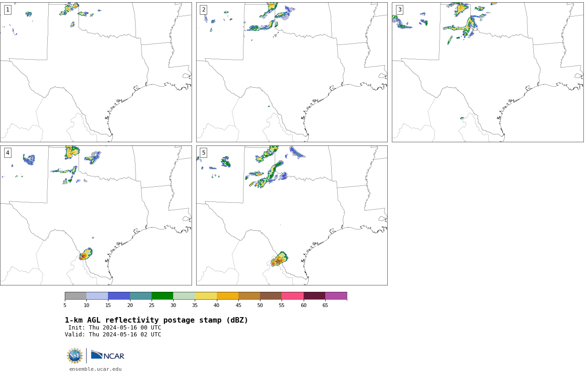Click the panel number 2 label
The image size is (588, 374).
pos(204,10)
